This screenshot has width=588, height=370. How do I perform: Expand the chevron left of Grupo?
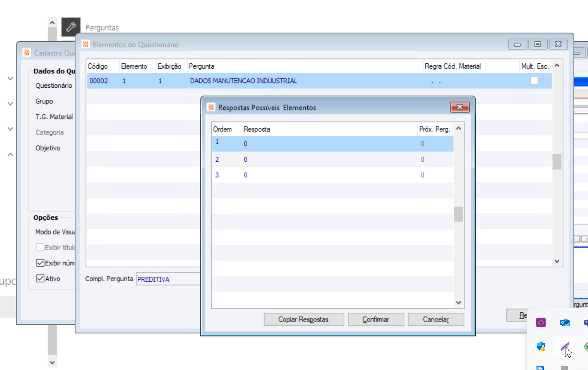pos(10,103)
